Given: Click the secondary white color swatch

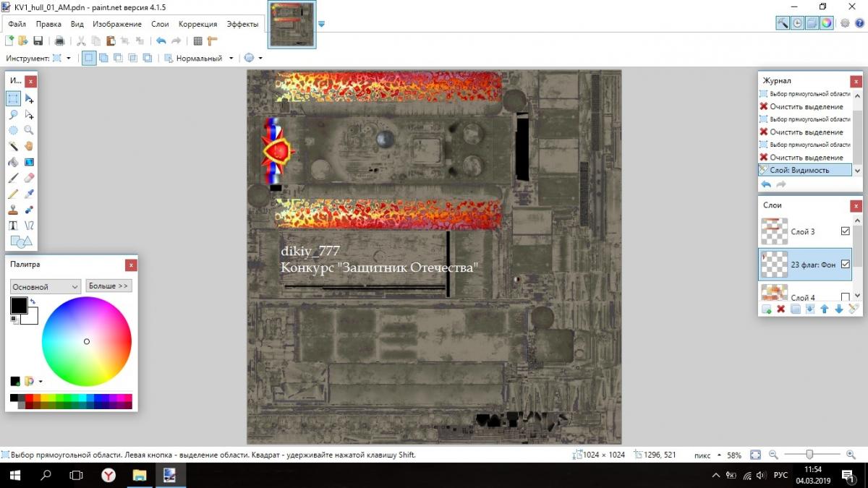Looking at the screenshot, I should coord(30,317).
